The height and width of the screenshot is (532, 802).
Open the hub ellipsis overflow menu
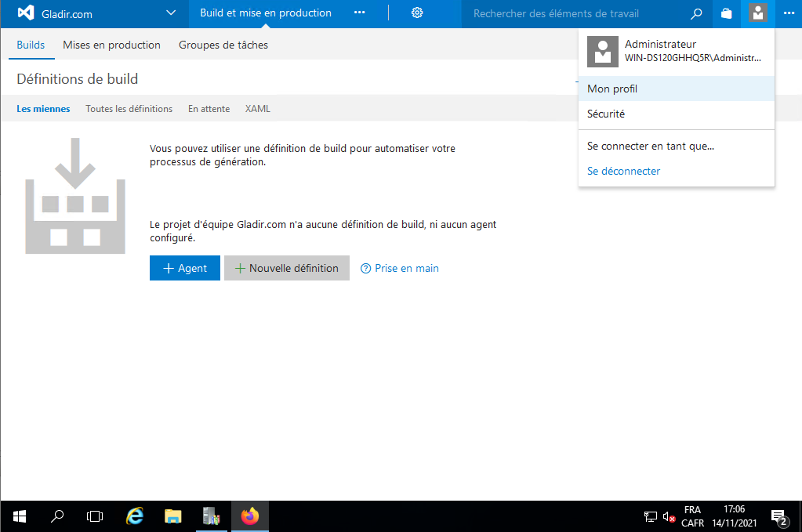click(x=360, y=13)
